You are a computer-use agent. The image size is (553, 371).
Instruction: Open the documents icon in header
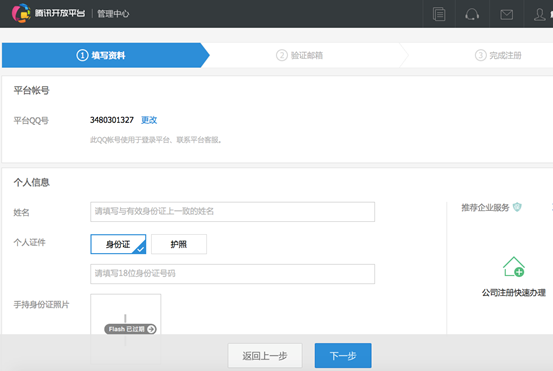tap(439, 14)
